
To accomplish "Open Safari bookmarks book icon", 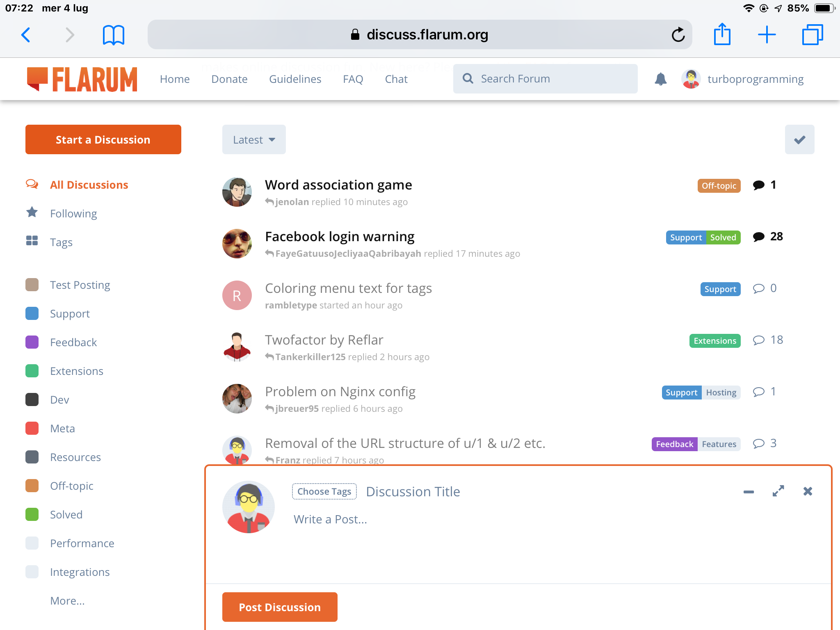I will [x=113, y=35].
